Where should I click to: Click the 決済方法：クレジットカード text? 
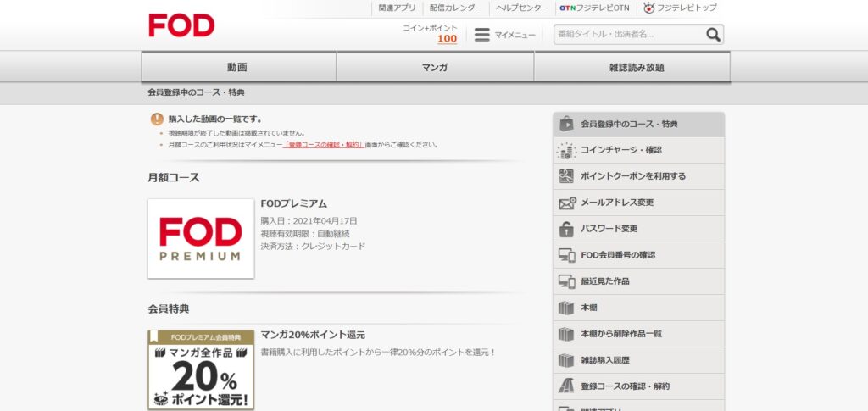point(314,246)
